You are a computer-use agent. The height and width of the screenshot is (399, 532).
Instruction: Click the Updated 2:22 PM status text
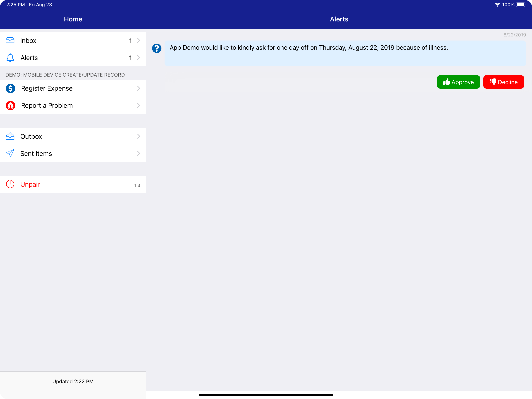point(73,381)
